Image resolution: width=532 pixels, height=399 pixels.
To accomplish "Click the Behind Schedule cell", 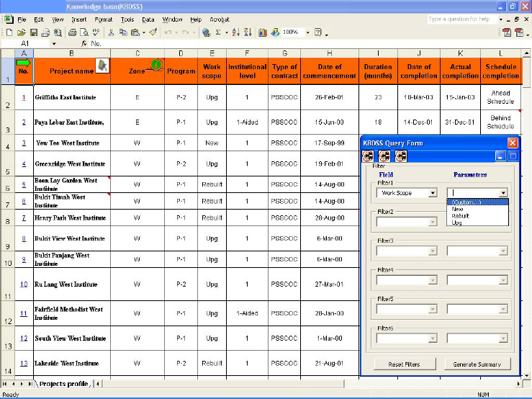I will pyautogui.click(x=500, y=122).
